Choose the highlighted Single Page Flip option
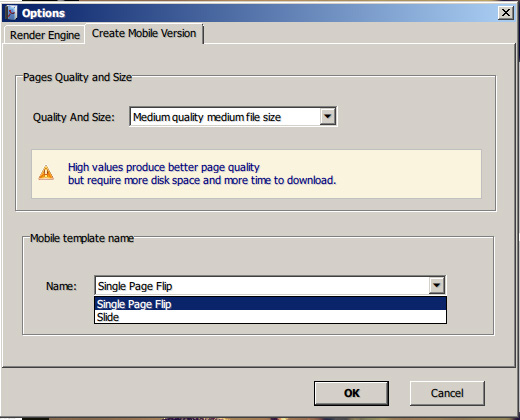 [x=270, y=304]
